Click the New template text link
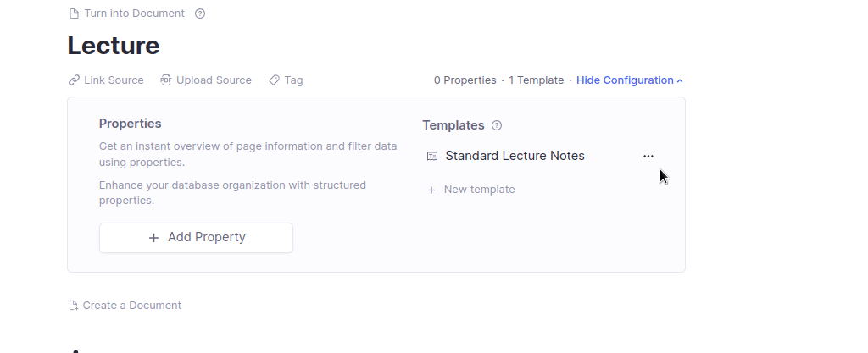This screenshot has height=353, width=868. 479,190
